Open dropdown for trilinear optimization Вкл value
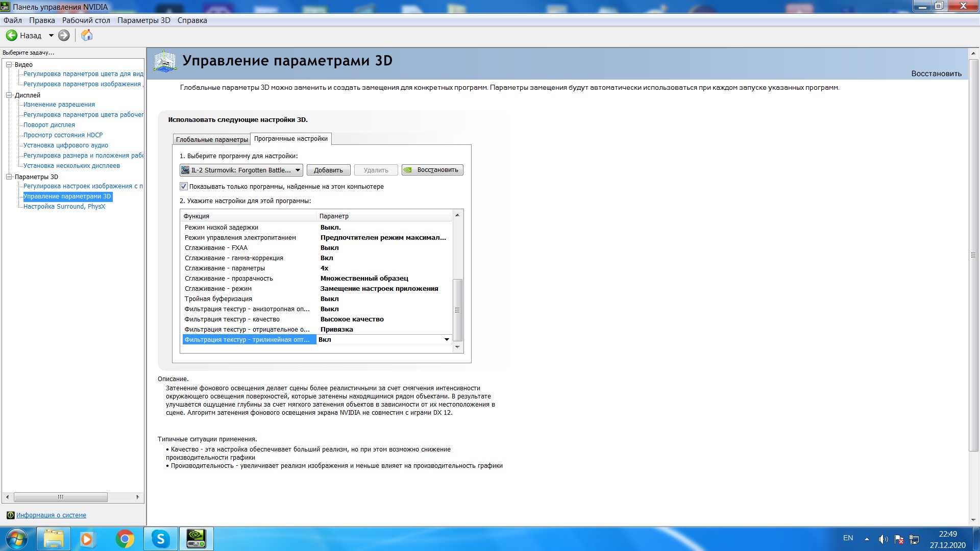This screenshot has width=980, height=551. pyautogui.click(x=447, y=339)
